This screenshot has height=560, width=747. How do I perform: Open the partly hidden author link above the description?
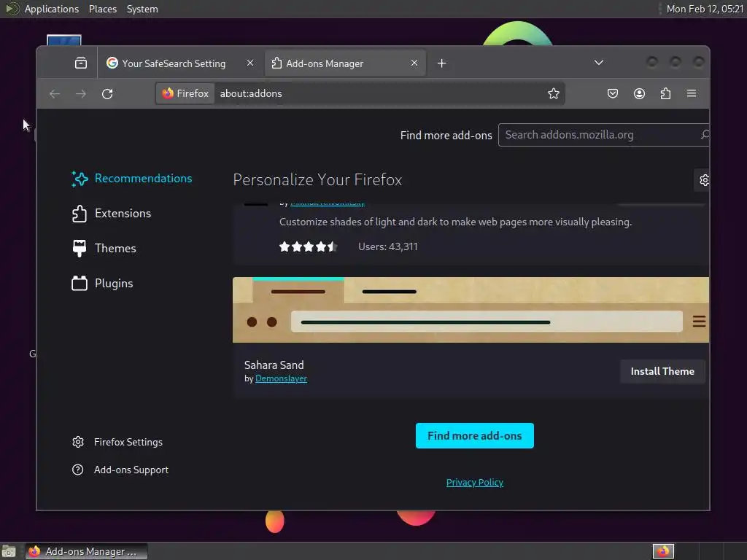click(328, 203)
